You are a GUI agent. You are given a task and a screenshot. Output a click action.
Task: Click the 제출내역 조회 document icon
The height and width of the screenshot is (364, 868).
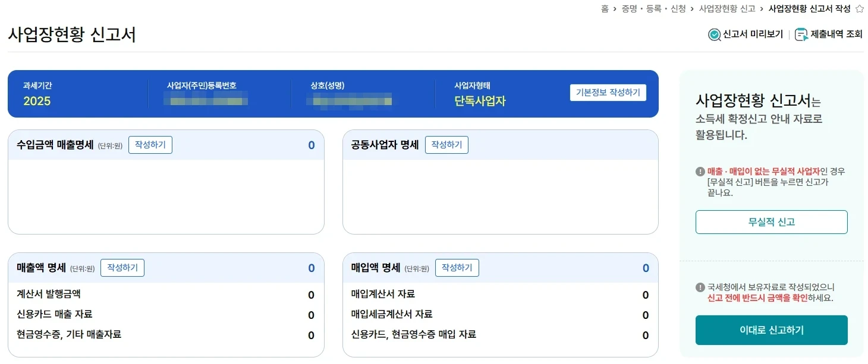point(801,35)
